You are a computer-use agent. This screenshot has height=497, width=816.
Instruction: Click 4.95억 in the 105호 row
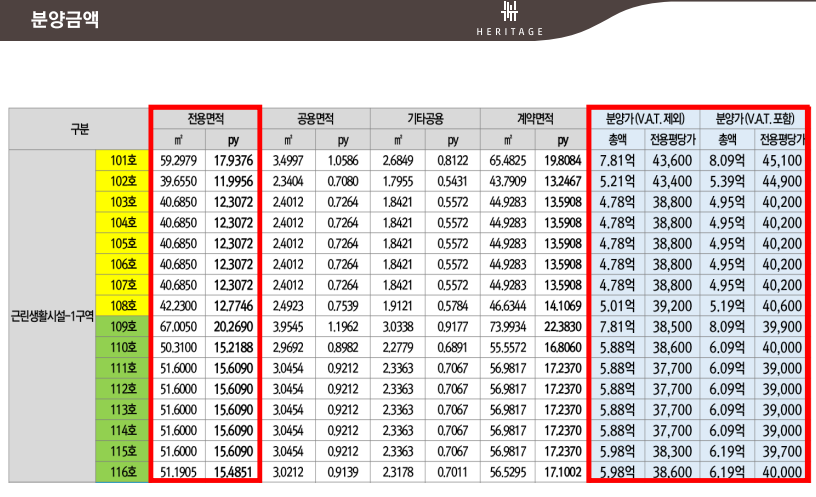(727, 244)
